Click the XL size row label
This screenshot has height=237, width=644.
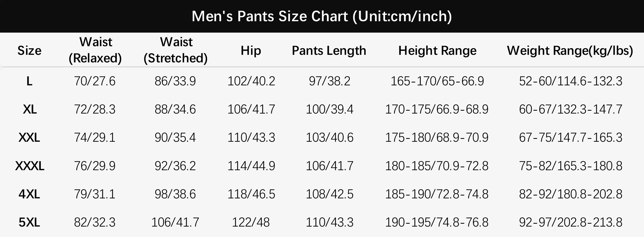29,109
